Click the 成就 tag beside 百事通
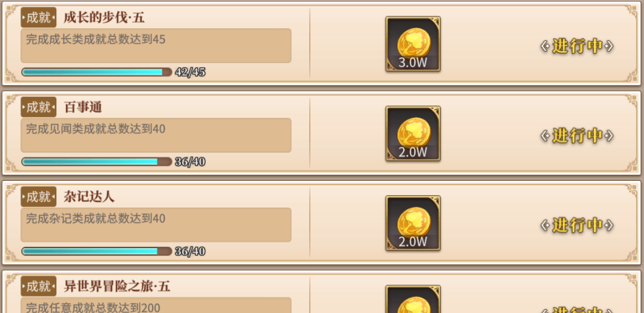This screenshot has width=644, height=313. [x=39, y=107]
